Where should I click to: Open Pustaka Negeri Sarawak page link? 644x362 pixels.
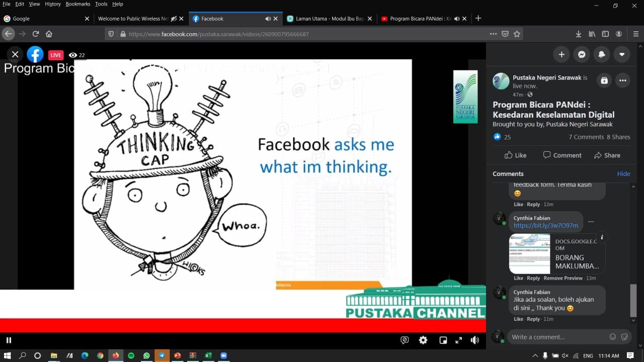click(547, 78)
